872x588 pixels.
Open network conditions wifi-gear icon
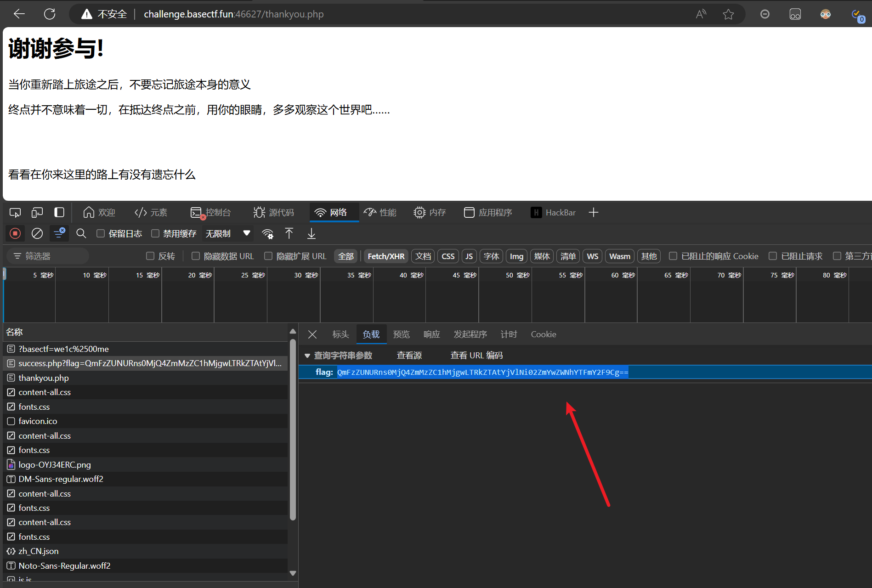(267, 234)
